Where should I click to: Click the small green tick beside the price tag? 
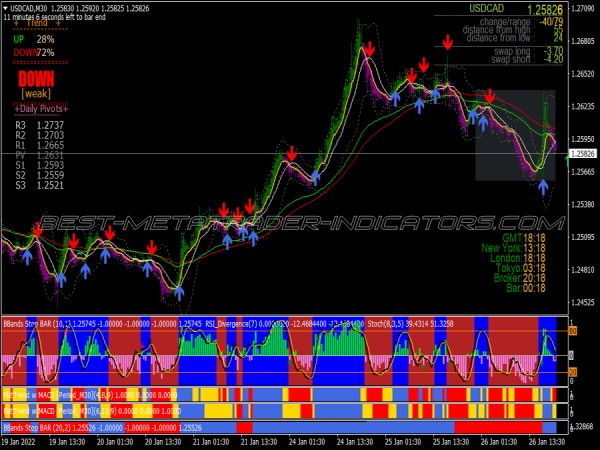(x=567, y=161)
